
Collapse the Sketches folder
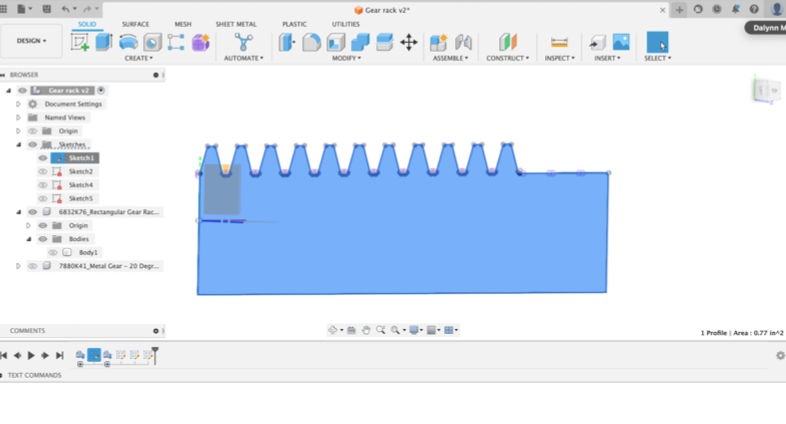[18, 145]
